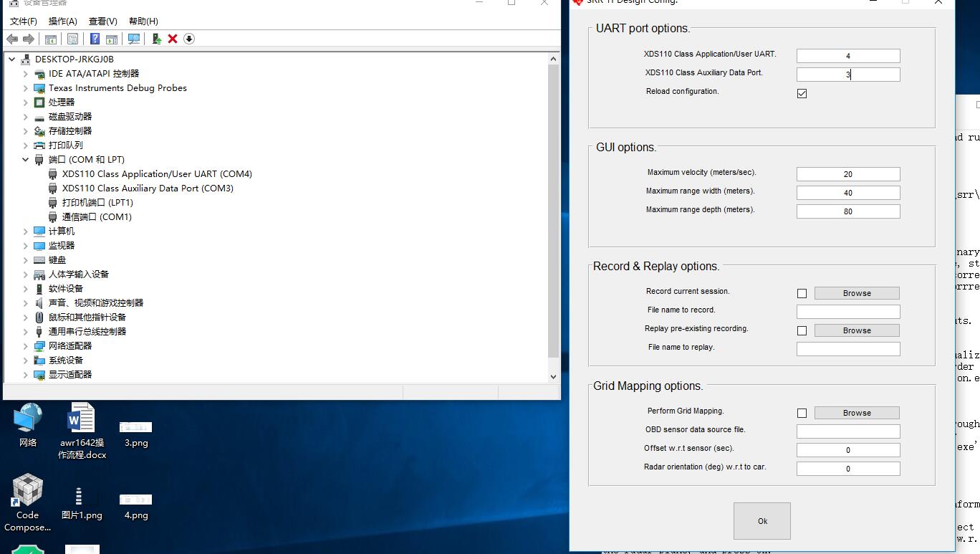Click the File name to record field
Viewport: 980px width, 554px height.
[848, 312]
